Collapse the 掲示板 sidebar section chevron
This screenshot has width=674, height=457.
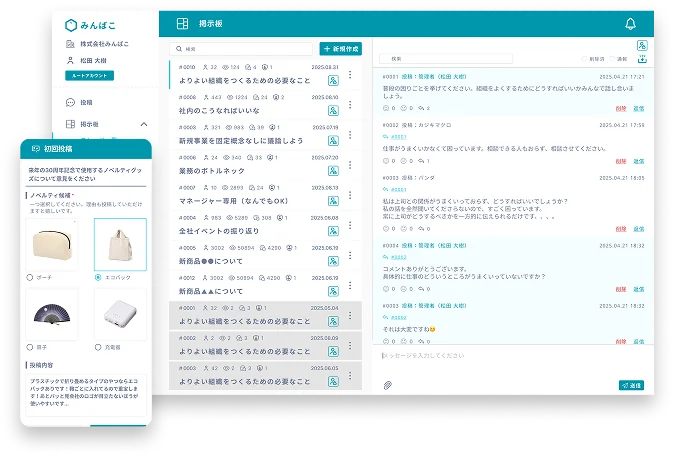click(144, 124)
